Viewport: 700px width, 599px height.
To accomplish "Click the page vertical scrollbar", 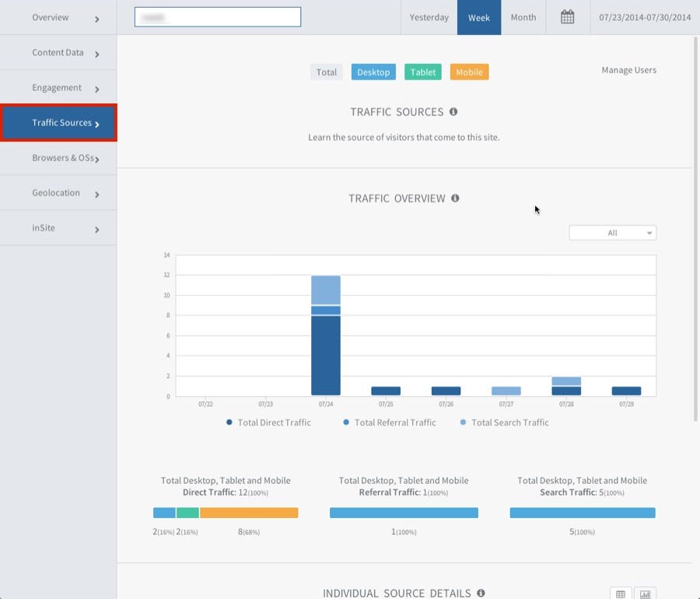I will point(695,229).
